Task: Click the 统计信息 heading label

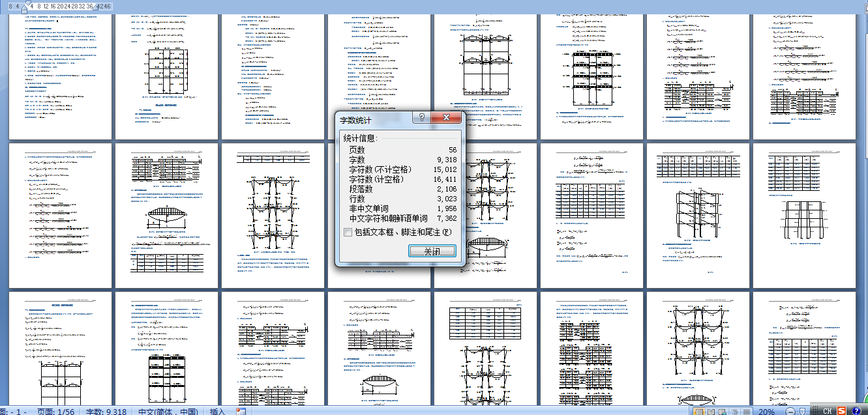Action: [360, 138]
